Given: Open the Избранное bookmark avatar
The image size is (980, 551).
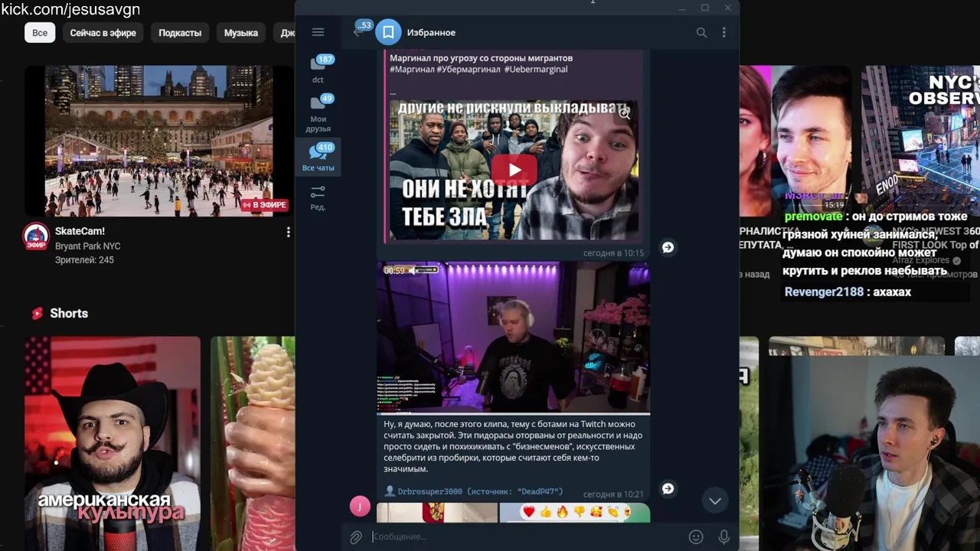Looking at the screenshot, I should click(388, 32).
